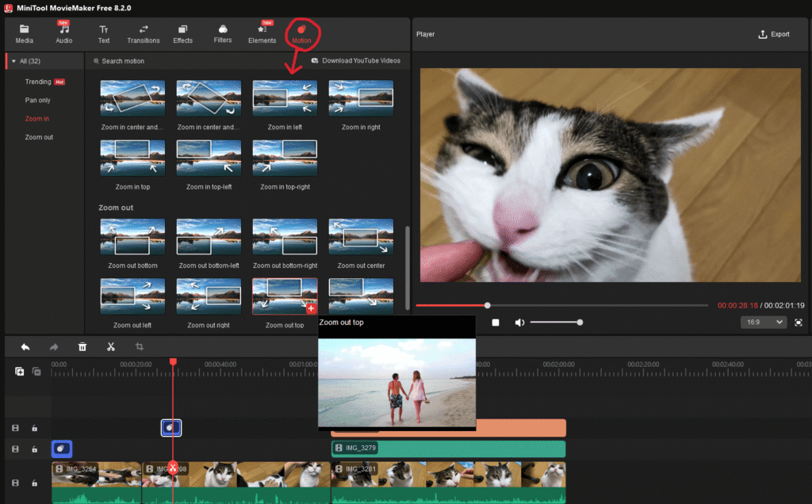Stop playback with the square button
The width and height of the screenshot is (812, 504).
496,323
